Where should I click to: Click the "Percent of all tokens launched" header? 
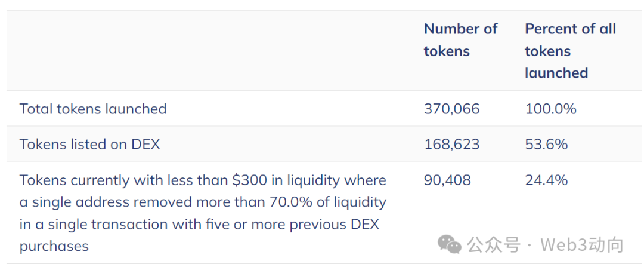click(569, 51)
